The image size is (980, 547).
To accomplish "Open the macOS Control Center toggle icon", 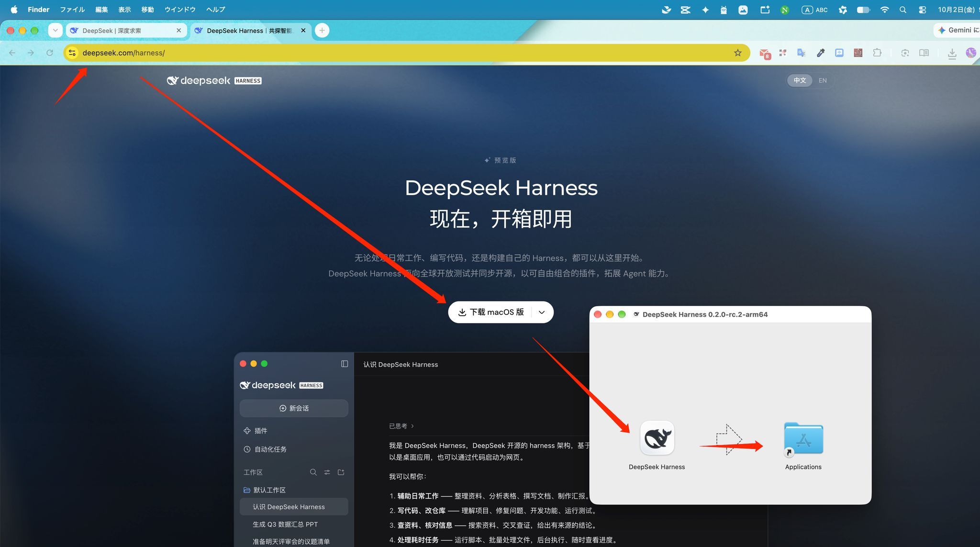I will pos(922,10).
